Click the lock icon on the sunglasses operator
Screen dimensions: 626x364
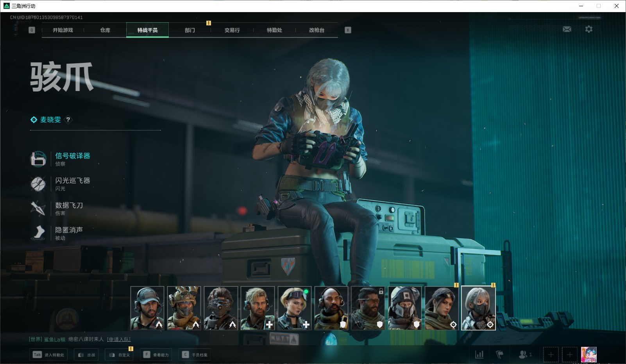(x=381, y=291)
